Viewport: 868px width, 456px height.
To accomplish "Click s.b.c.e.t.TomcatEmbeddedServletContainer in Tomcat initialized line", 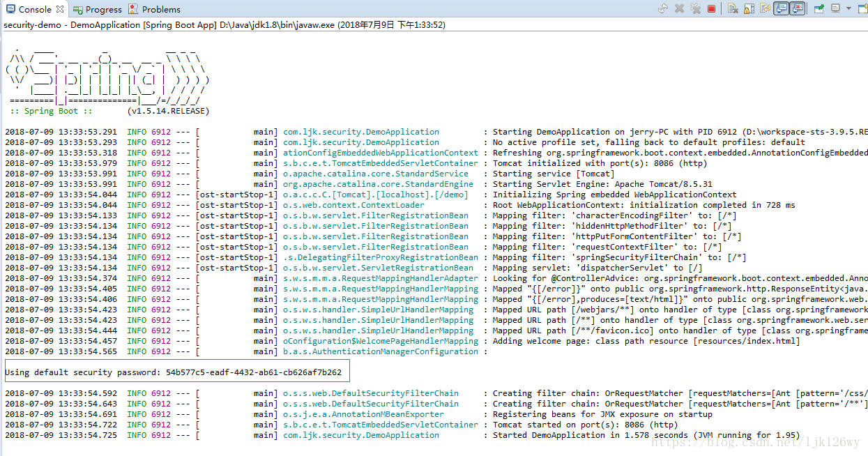I will coord(381,163).
